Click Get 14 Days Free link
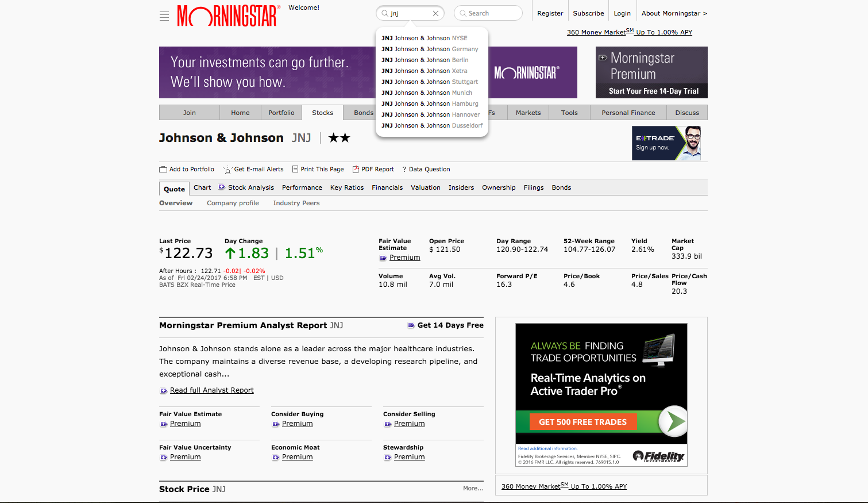868x503 pixels. point(450,325)
